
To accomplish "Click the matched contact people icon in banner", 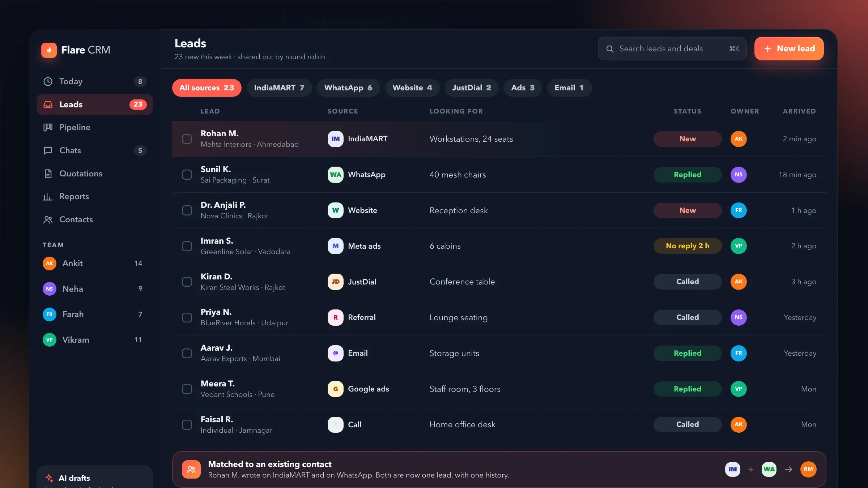I will [191, 469].
